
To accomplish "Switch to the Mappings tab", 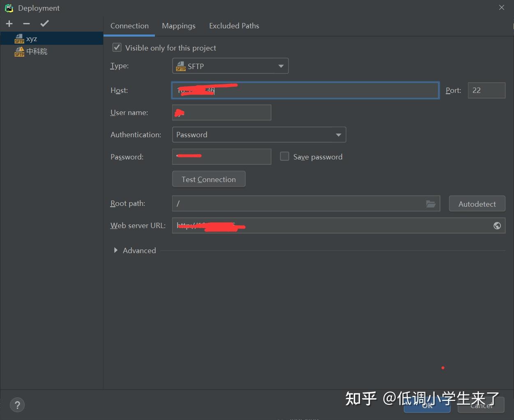I will pyautogui.click(x=178, y=25).
